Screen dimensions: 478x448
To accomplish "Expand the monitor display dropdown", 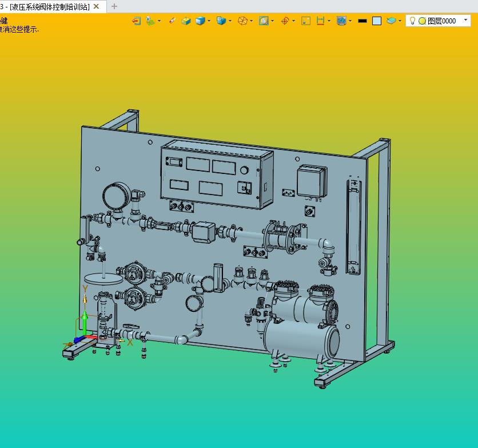I will (x=350, y=21).
